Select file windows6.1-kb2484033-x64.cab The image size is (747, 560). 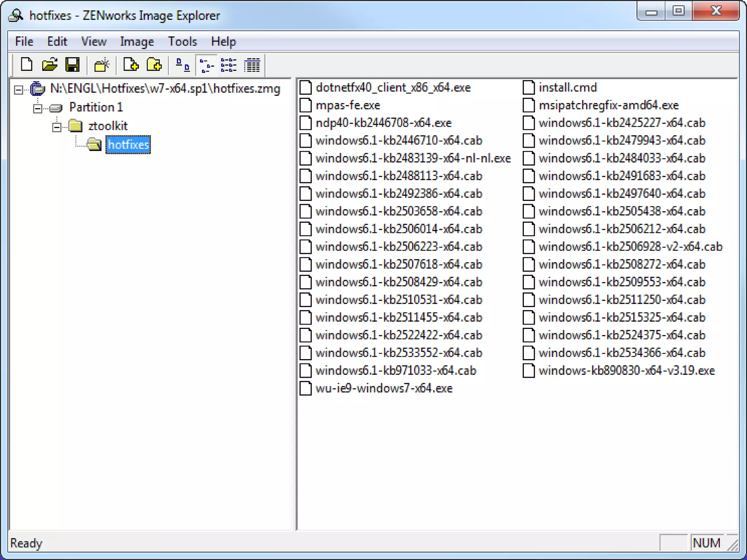pos(622,158)
